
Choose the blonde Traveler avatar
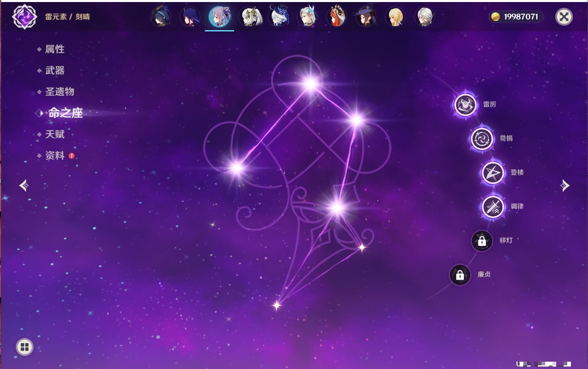coord(395,17)
